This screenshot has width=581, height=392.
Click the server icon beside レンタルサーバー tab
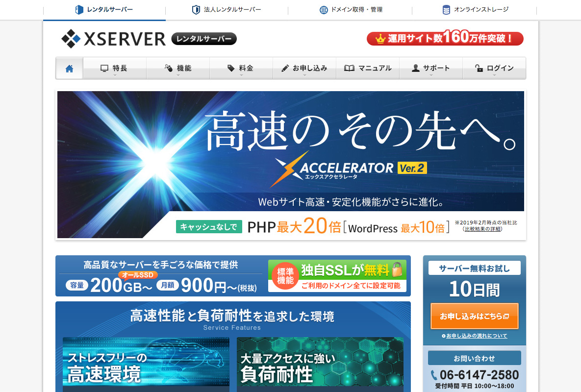click(x=79, y=10)
